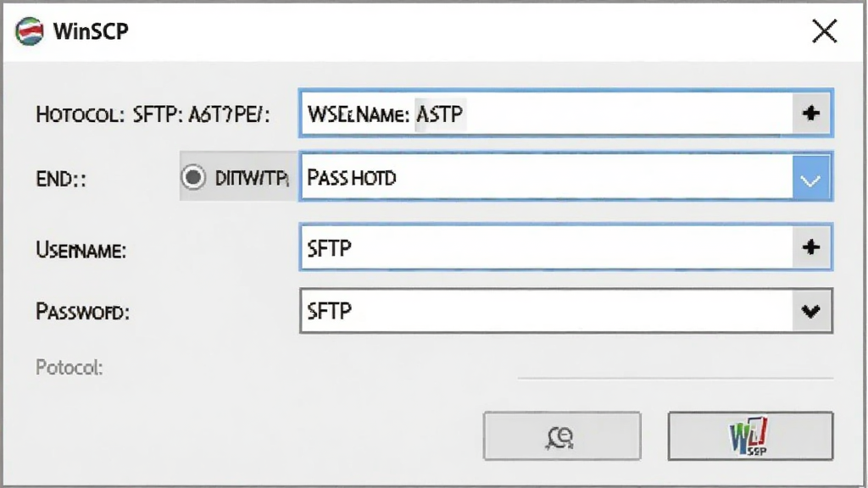Click the plus button beside the ASTP field
The height and width of the screenshot is (488, 868).
(811, 114)
